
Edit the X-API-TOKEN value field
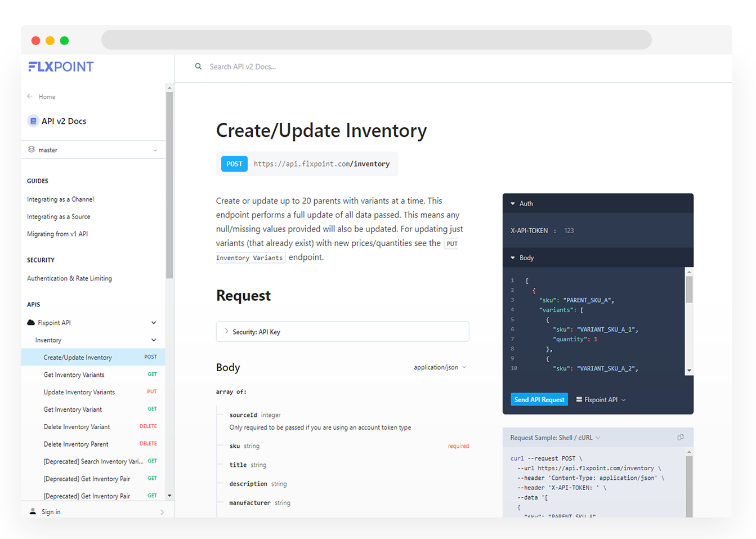pos(569,230)
